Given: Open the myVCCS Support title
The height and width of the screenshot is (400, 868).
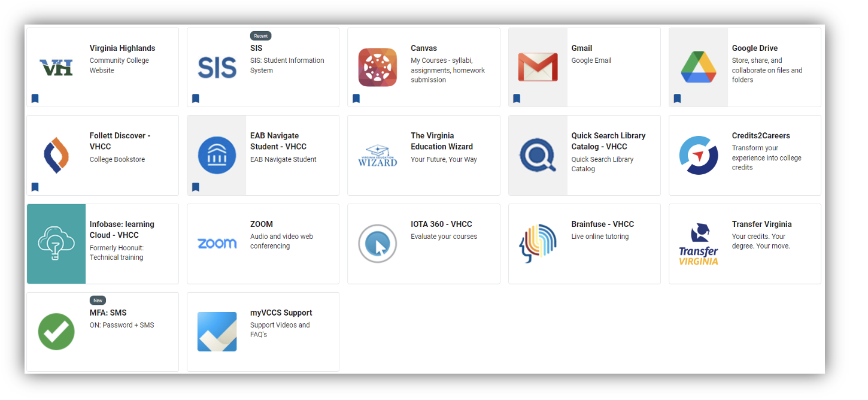Looking at the screenshot, I should click(x=281, y=313).
